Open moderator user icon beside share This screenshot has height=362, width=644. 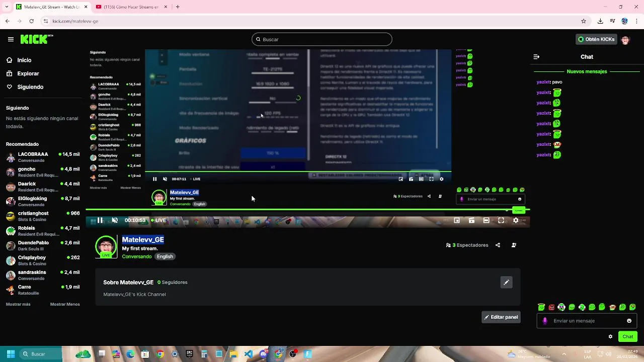point(514,245)
